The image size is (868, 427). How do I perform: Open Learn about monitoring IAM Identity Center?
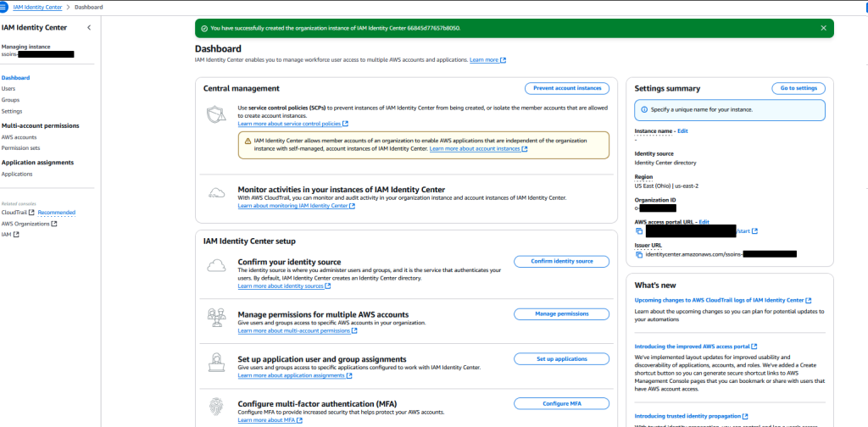296,206
